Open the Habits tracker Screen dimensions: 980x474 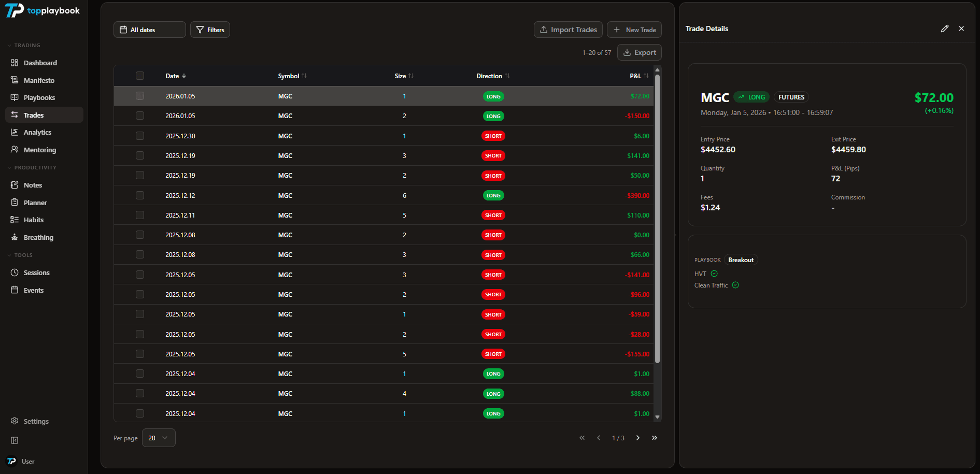pos(33,220)
